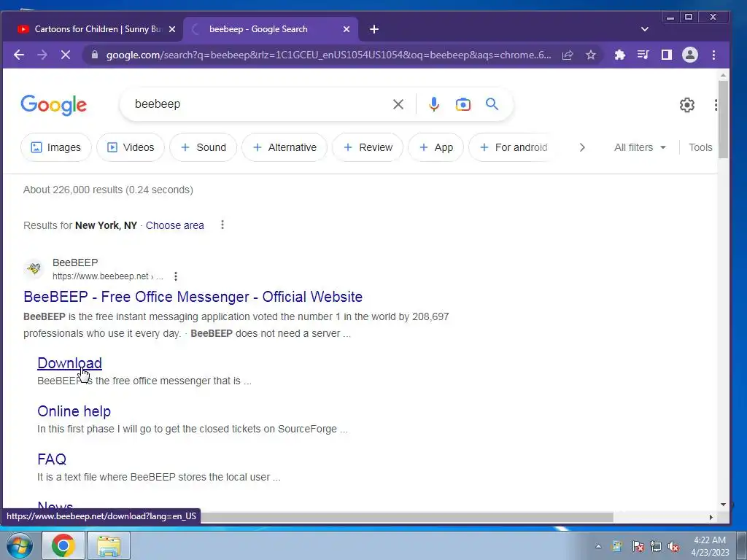Click the scrollbar down arrow
Image resolution: width=747 pixels, height=560 pixels.
(x=723, y=505)
